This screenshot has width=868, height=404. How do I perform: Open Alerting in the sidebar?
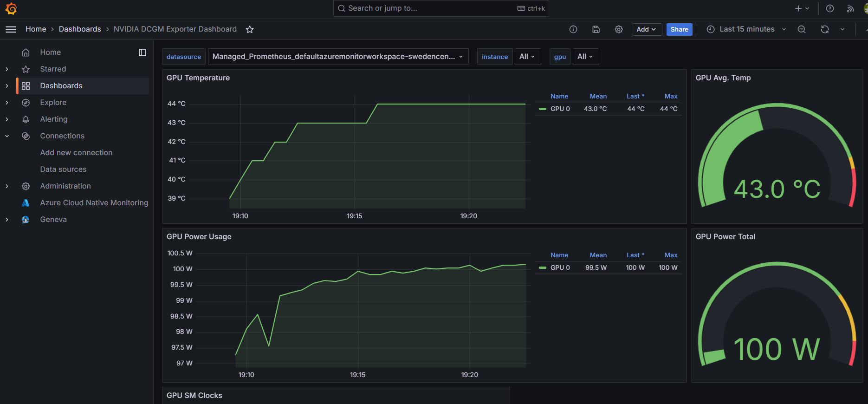pyautogui.click(x=54, y=119)
